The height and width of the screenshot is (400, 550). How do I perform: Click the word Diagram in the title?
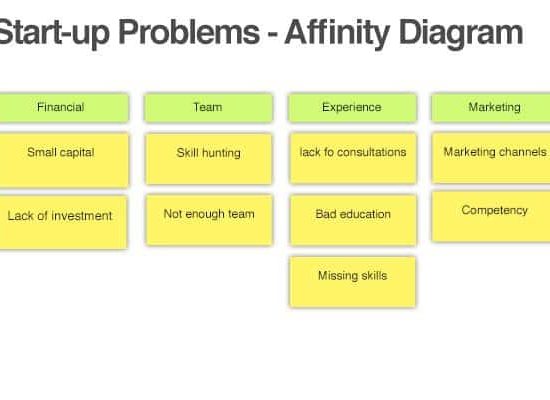click(x=461, y=33)
